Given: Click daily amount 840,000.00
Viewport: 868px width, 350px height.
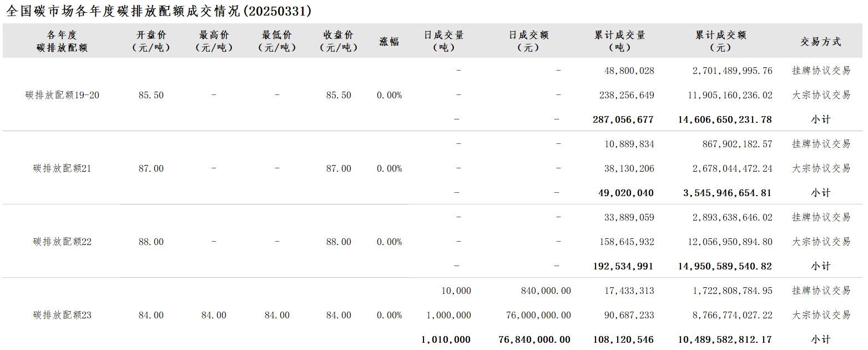Looking at the screenshot, I should 546,291.
